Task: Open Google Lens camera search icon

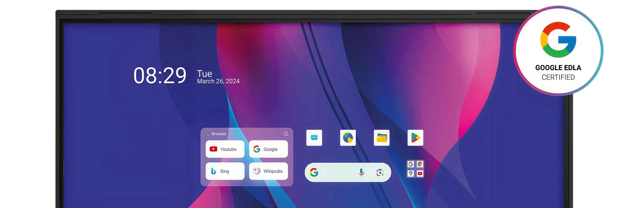Action: tap(380, 172)
